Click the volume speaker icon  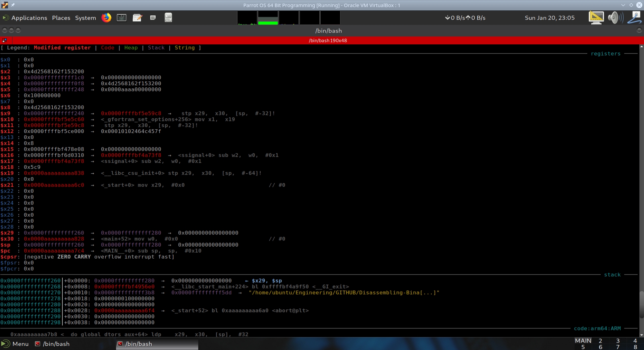point(615,17)
